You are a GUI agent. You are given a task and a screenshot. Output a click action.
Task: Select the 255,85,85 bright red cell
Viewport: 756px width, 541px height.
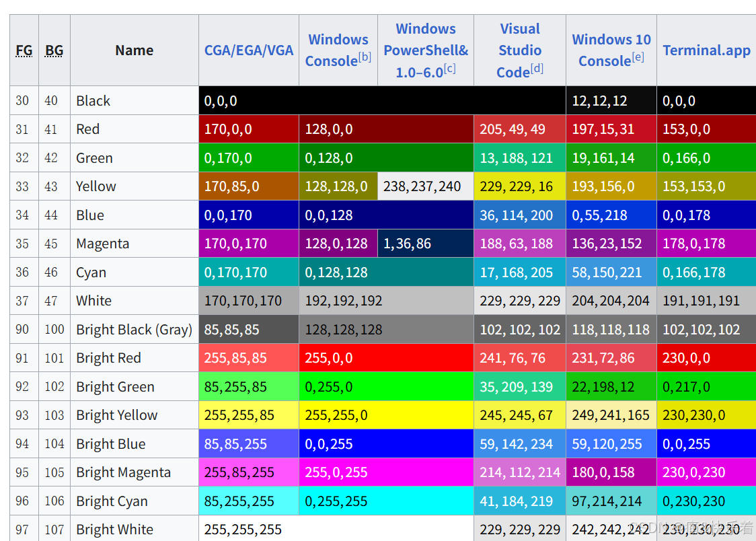(x=249, y=357)
